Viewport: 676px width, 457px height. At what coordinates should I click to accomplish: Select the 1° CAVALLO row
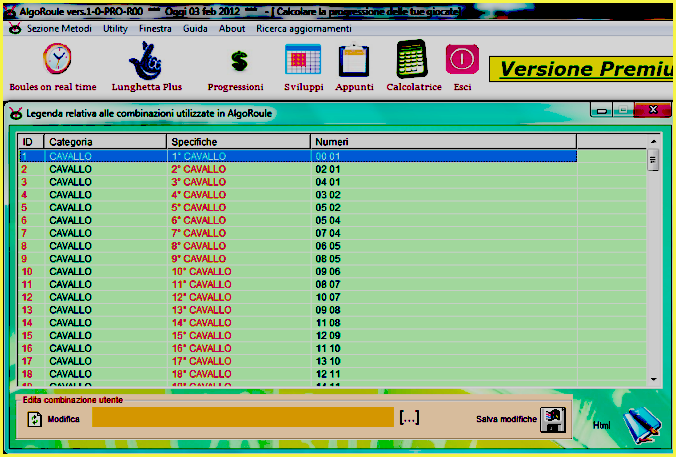(x=298, y=156)
